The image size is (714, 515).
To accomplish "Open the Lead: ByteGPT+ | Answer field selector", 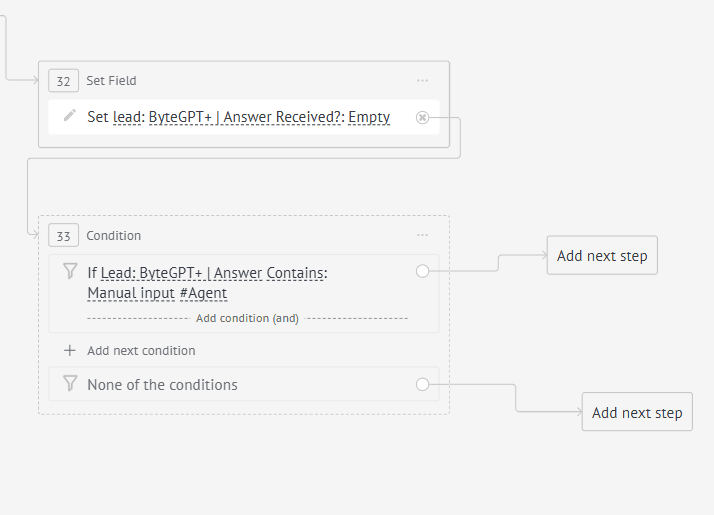I will click(181, 273).
